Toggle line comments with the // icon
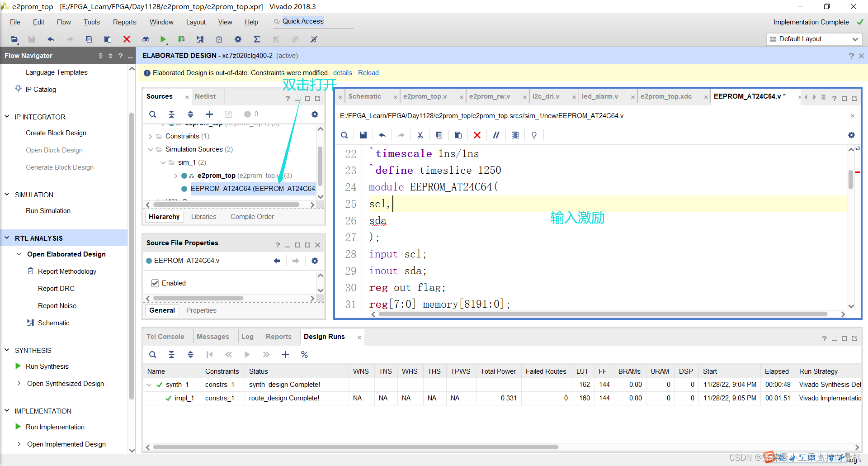This screenshot has height=466, width=868. pyautogui.click(x=496, y=135)
